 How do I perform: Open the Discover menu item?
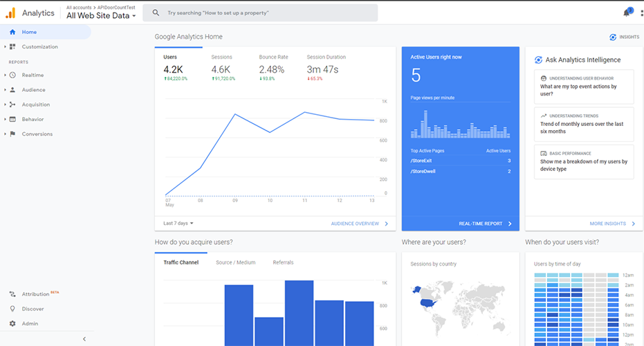click(x=33, y=309)
